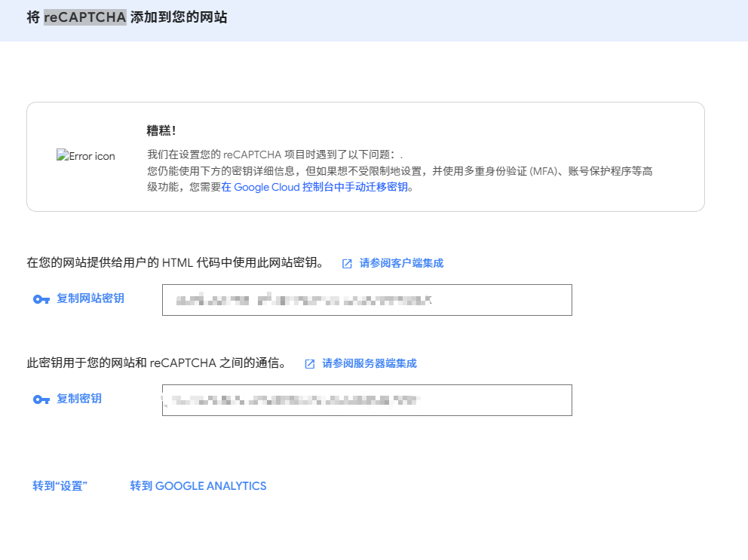This screenshot has height=560, width=748.
Task: Click inside the secret key input field
Action: coord(366,399)
